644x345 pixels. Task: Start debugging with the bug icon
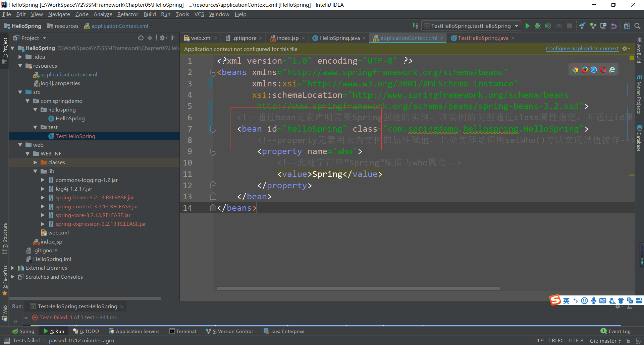[538, 26]
